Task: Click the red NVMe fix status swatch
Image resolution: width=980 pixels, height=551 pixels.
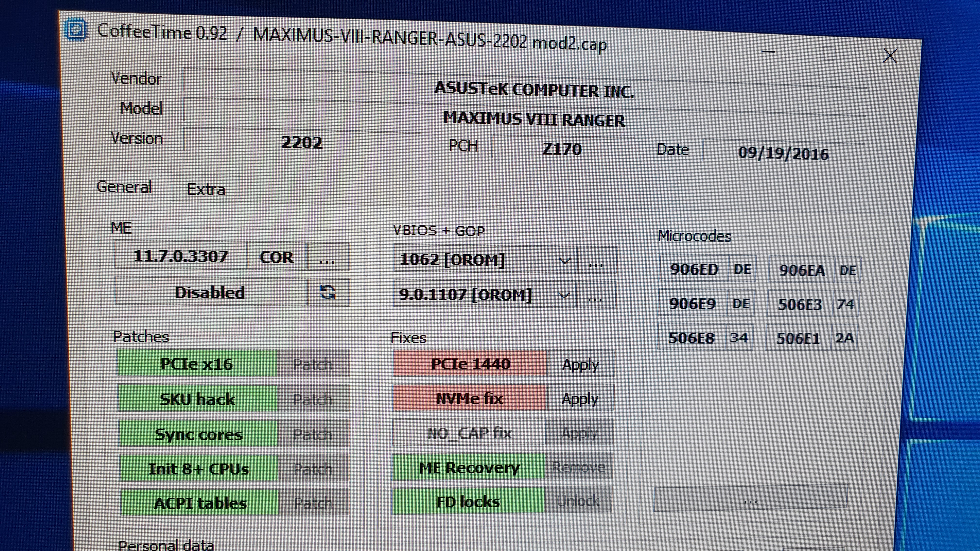Action: point(469,398)
